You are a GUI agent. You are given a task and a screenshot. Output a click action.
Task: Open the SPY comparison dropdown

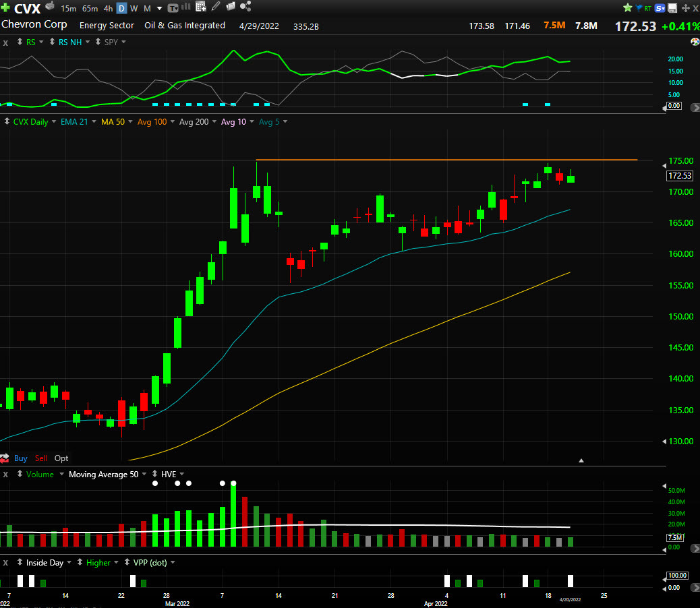123,42
